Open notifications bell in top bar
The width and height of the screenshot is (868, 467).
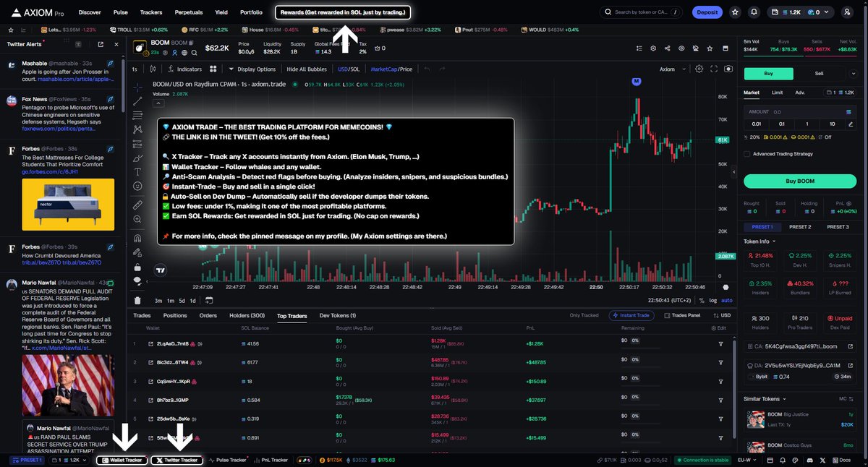click(754, 12)
